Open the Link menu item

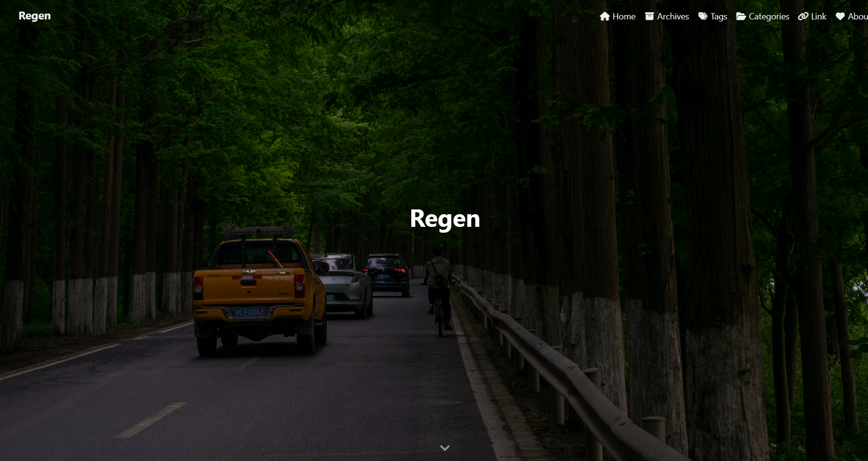(812, 17)
